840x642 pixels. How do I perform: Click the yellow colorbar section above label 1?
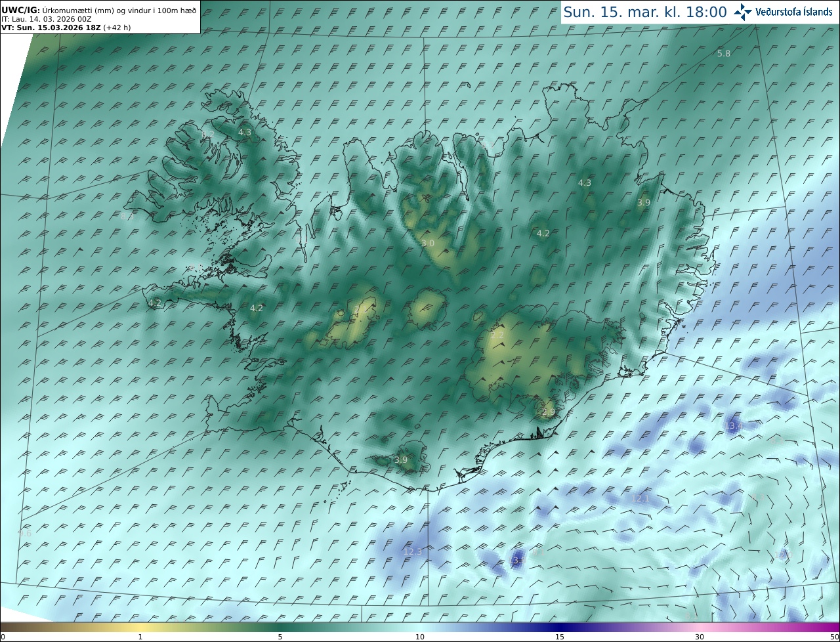[140, 628]
